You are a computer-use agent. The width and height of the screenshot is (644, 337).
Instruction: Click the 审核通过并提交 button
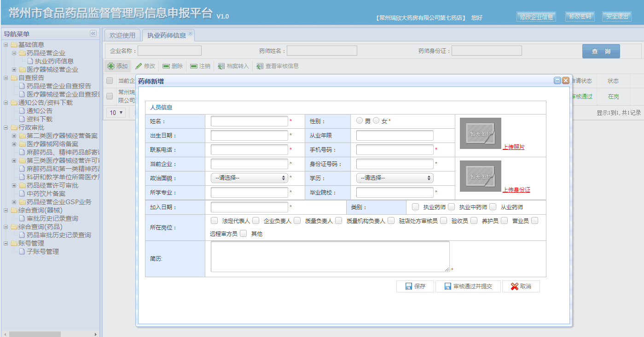point(468,286)
